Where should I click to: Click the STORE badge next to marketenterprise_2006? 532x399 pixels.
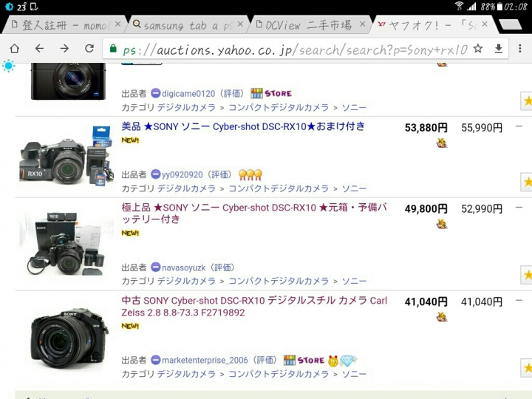304,361
